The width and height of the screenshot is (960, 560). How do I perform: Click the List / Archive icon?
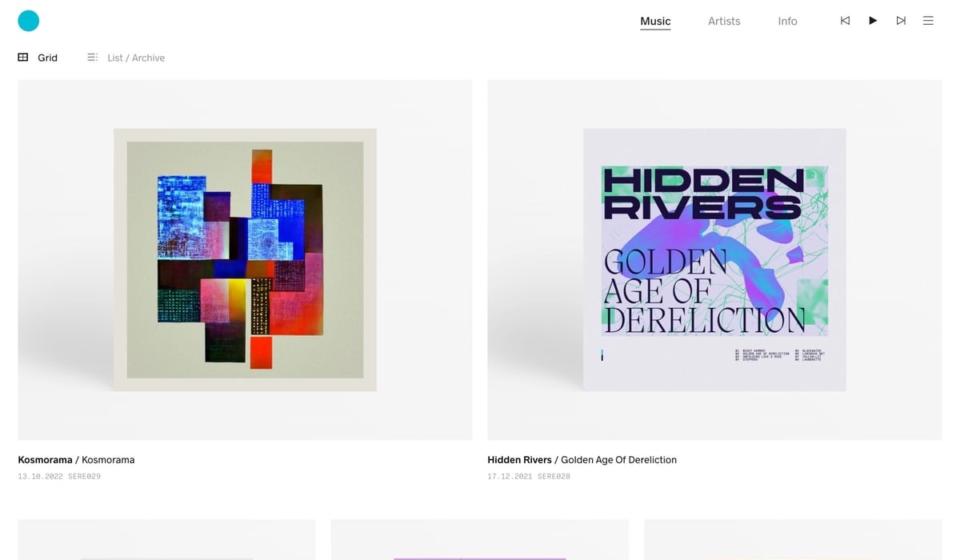click(92, 58)
